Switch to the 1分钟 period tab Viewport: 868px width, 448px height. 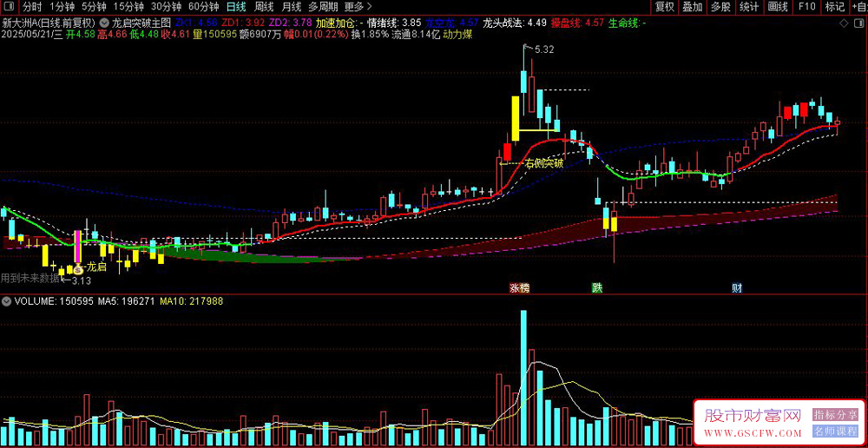(x=62, y=7)
